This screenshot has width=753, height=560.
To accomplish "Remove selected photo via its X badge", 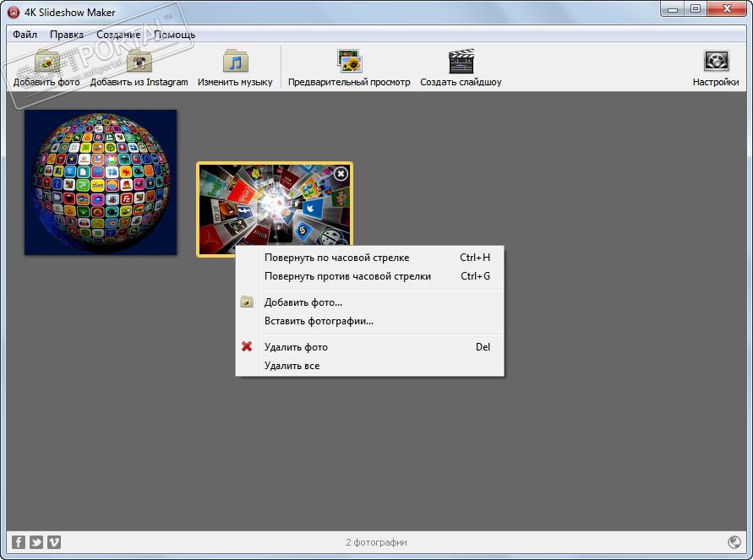I will coord(341,173).
